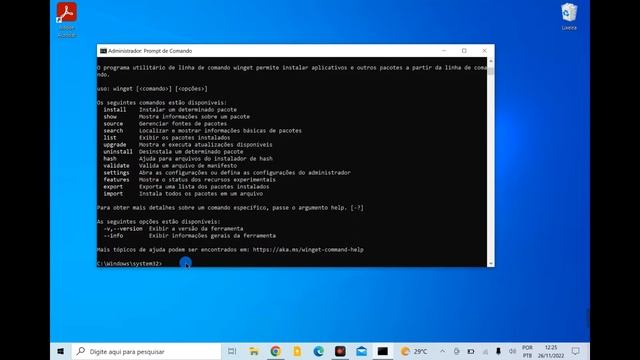The height and width of the screenshot is (360, 640).
Task: Switch the POR PTB input language
Action: click(527, 351)
